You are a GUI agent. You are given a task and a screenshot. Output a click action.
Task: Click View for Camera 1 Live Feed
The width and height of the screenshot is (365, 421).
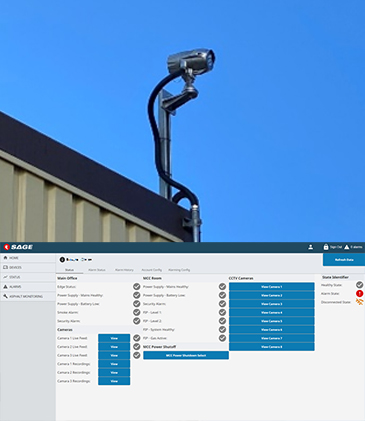(114, 338)
